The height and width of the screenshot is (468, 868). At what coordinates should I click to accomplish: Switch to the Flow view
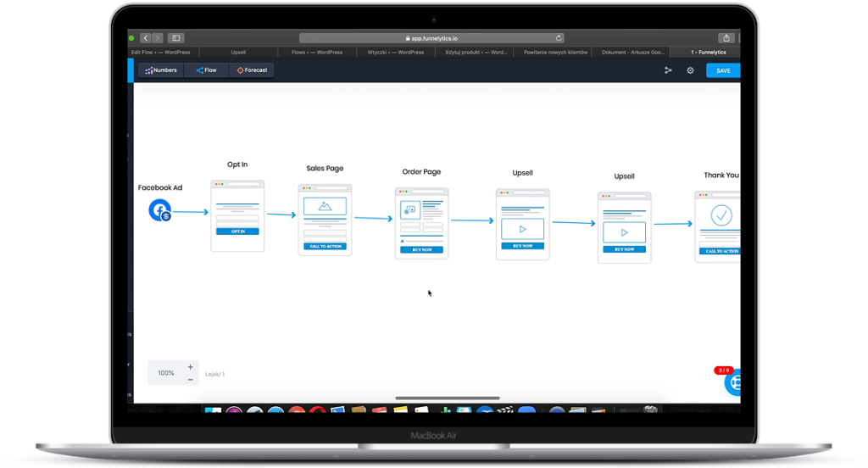[207, 70]
